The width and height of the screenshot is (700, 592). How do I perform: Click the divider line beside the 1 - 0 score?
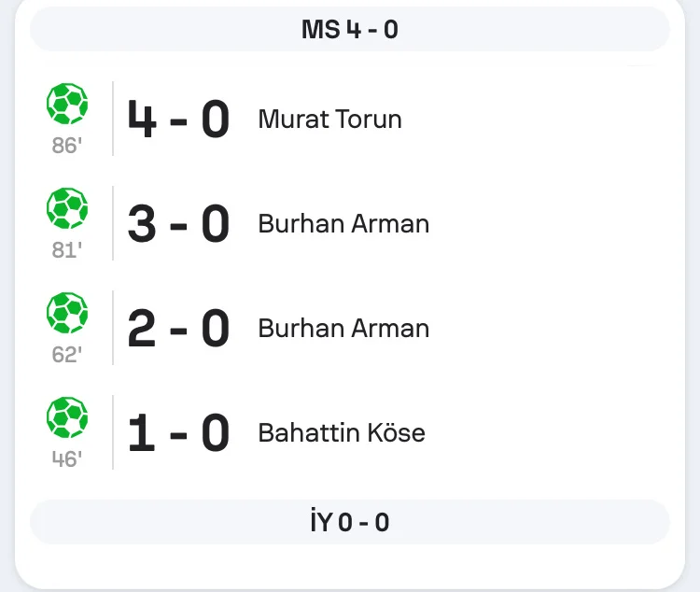(x=113, y=432)
